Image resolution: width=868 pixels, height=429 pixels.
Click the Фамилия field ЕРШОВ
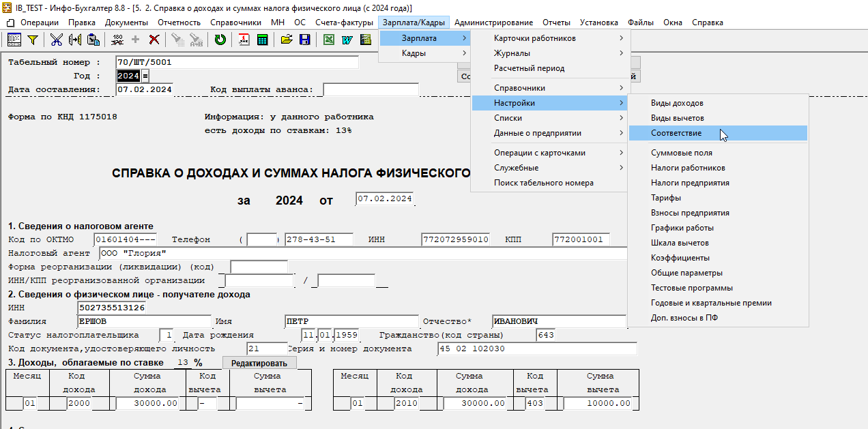[x=144, y=321]
